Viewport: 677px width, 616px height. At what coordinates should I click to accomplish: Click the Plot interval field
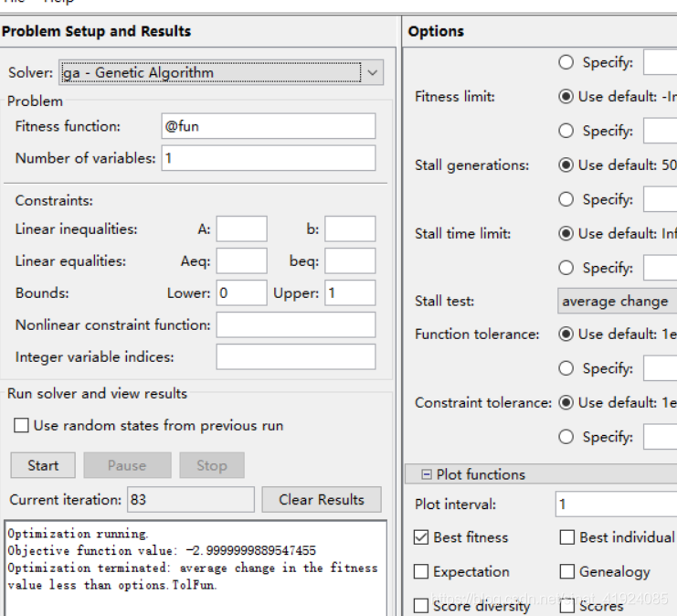[x=616, y=504]
